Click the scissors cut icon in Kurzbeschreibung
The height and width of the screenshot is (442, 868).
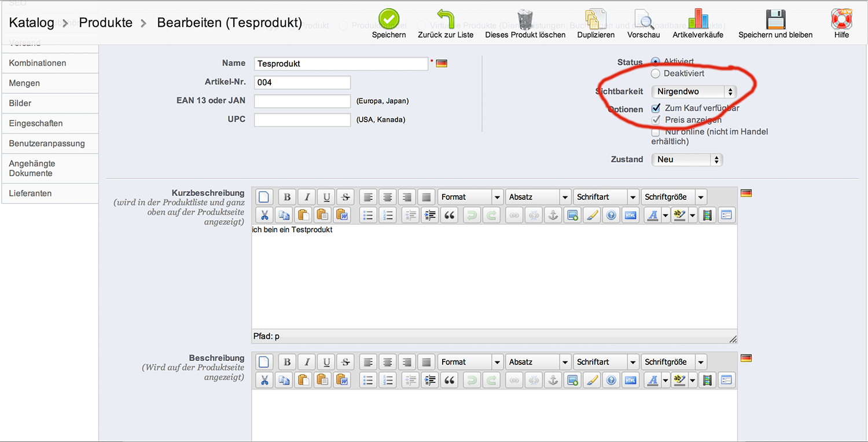tap(264, 215)
